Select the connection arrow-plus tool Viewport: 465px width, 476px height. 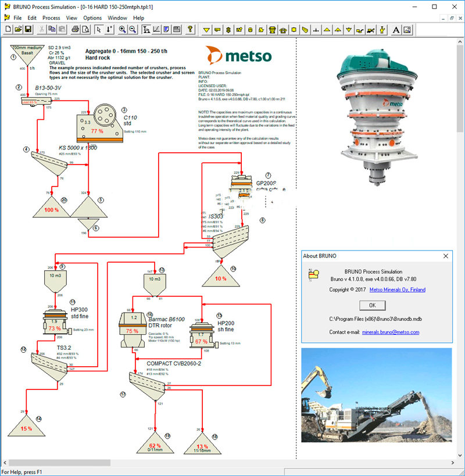coord(109,30)
